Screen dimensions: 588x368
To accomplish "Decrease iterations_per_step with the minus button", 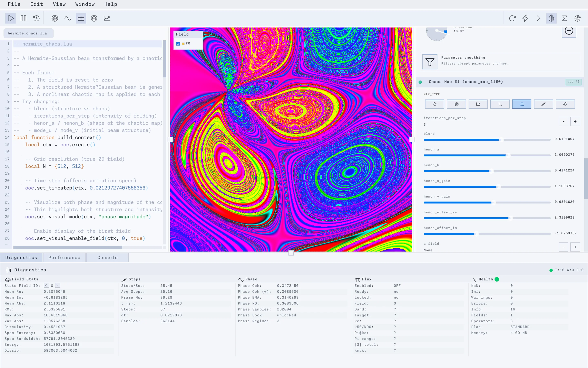I will point(563,121).
